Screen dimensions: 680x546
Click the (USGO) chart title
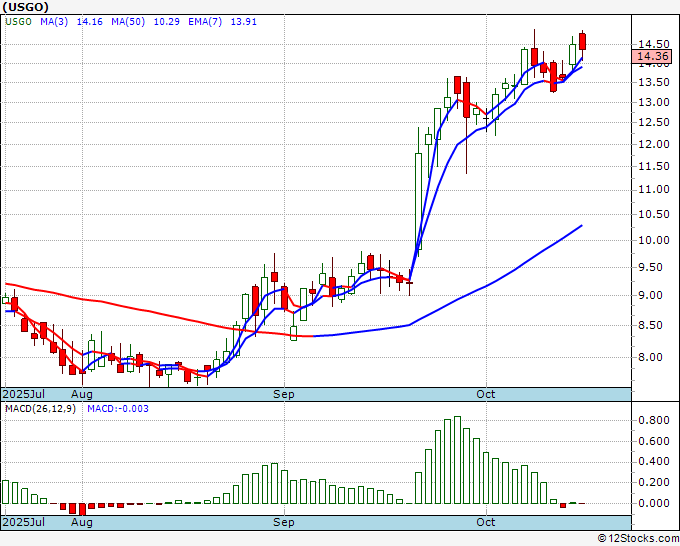tap(24, 6)
